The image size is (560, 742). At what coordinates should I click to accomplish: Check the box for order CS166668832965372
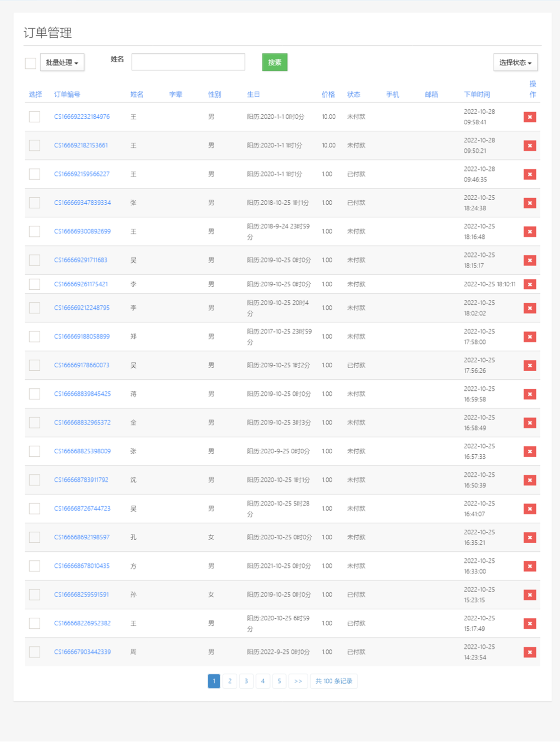tap(35, 423)
